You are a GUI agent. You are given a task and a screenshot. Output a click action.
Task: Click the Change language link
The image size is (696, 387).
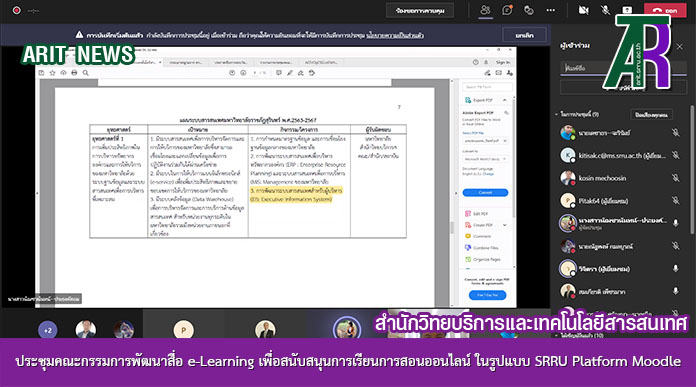click(488, 174)
